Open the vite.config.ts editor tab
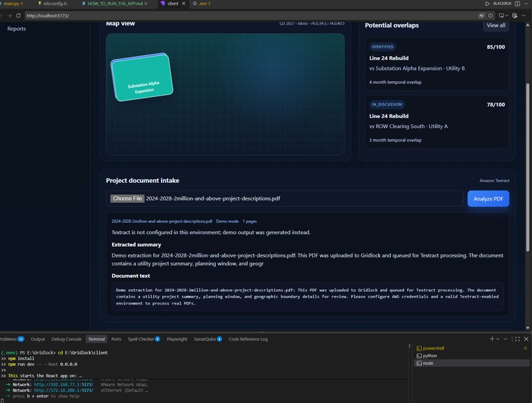532x403 pixels. pos(54,4)
